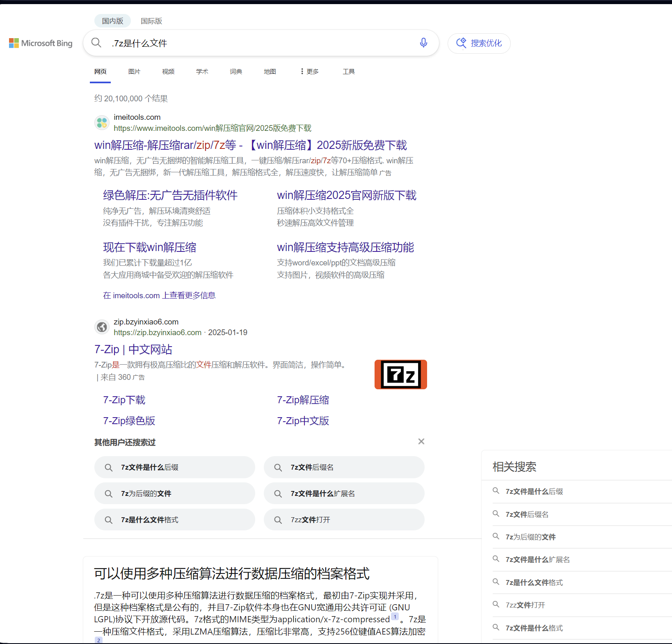Switch to the 国际版 version
This screenshot has width=672, height=644.
(151, 21)
